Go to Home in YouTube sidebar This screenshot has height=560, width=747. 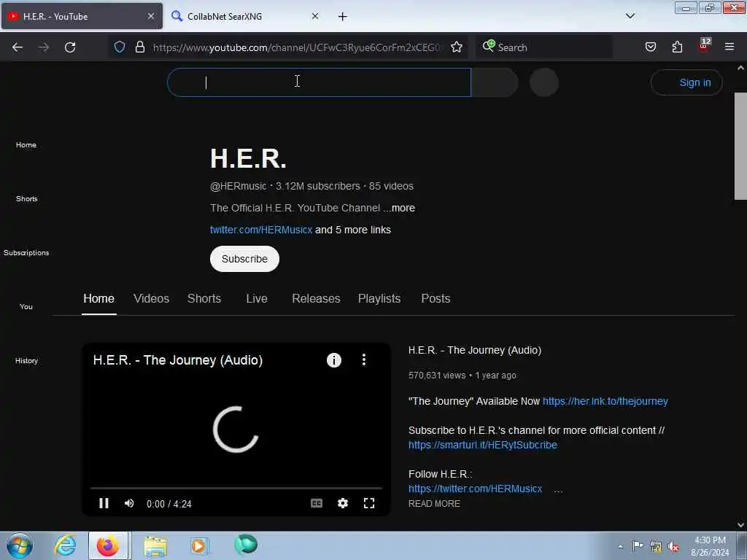[26, 145]
